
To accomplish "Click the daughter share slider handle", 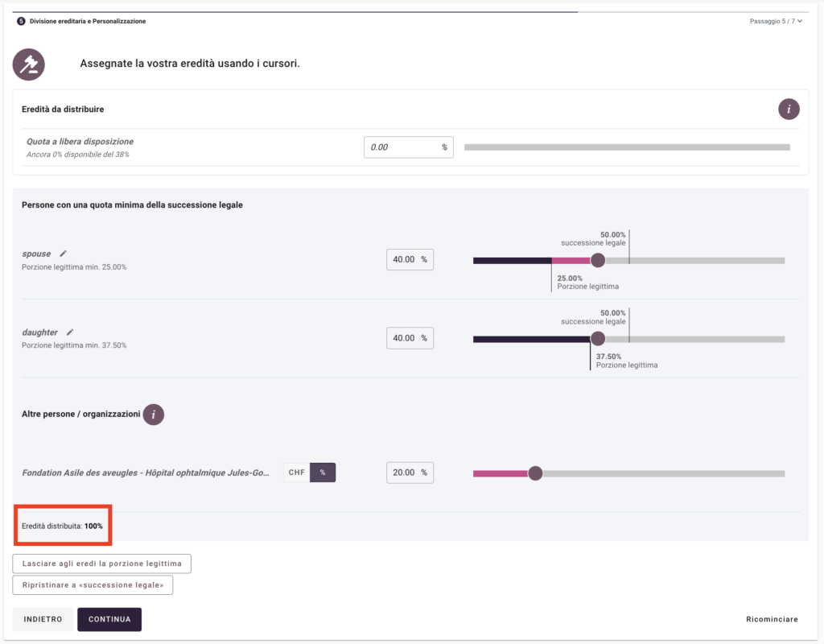I will [x=598, y=339].
